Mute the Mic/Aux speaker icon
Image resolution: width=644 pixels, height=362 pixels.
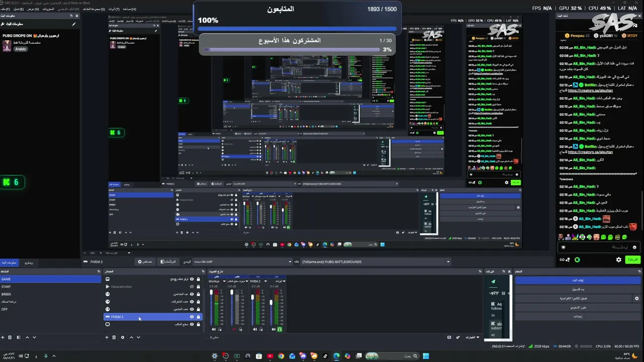click(213, 329)
